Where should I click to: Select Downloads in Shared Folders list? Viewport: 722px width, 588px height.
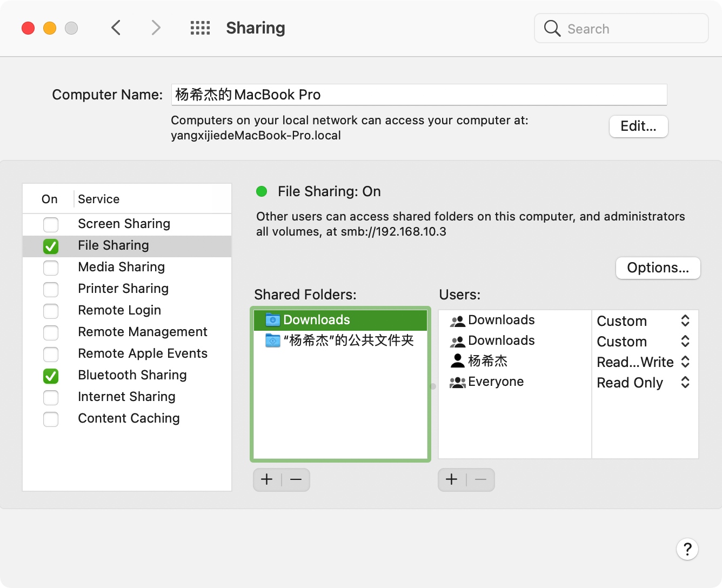(x=340, y=320)
